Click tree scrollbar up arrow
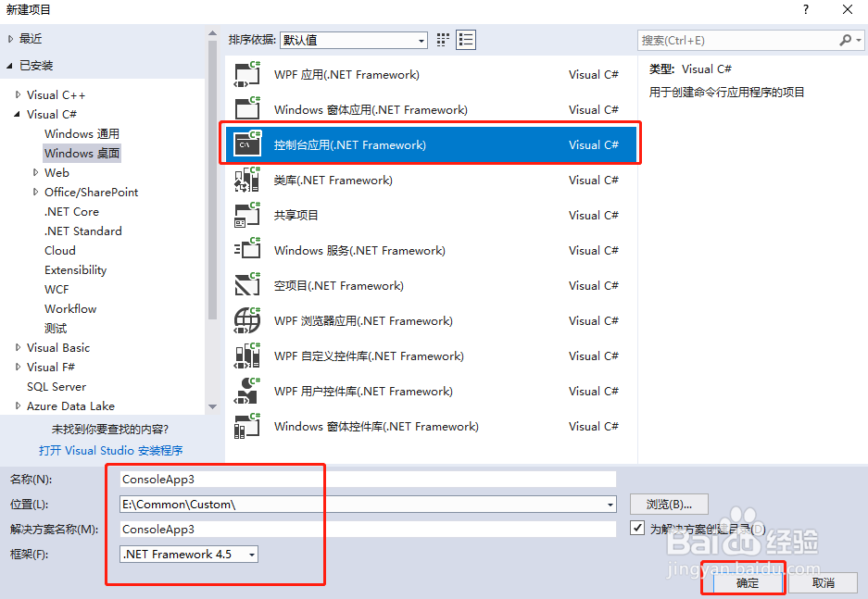868x599 pixels. pyautogui.click(x=212, y=33)
